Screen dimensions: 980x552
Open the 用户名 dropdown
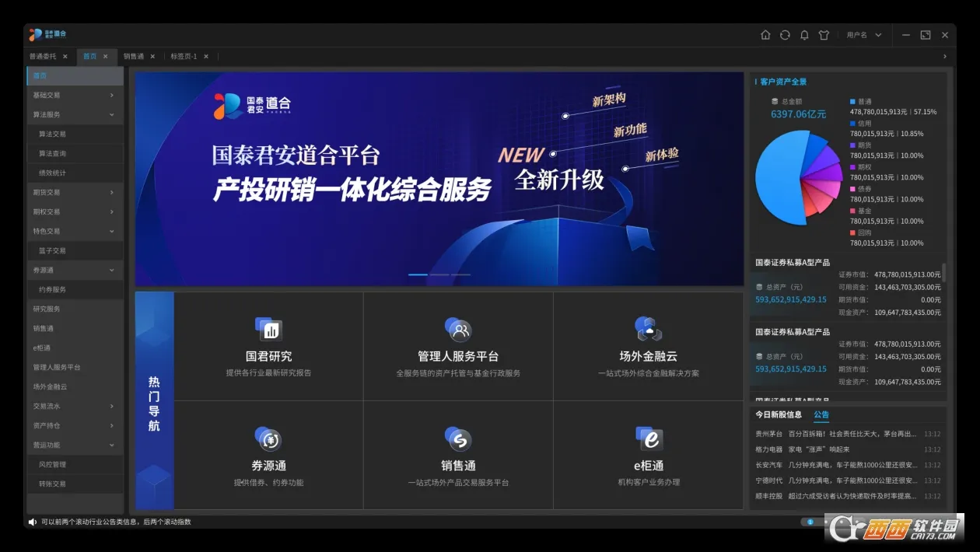[864, 35]
